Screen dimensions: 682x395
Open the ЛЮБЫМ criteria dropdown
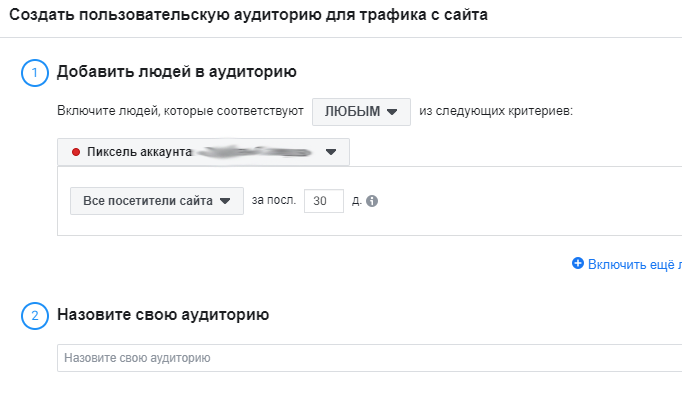(x=361, y=112)
